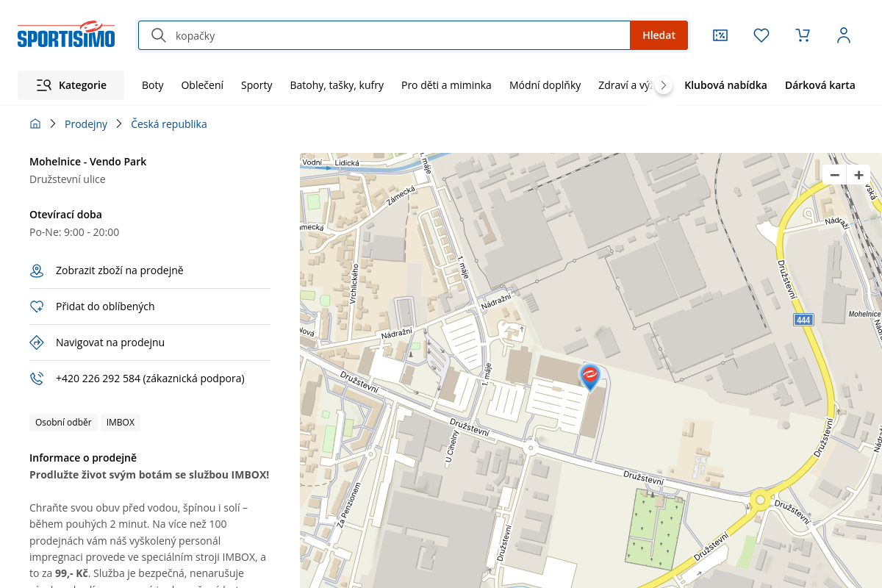Click the store location pin icon
Image resolution: width=882 pixels, height=588 pixels.
[37, 270]
